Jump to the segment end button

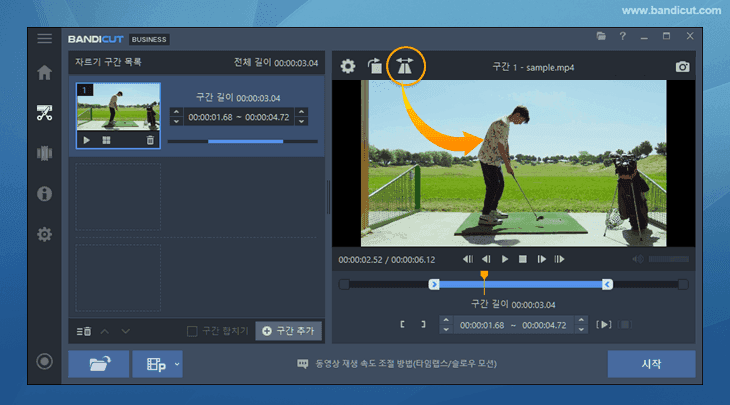[x=559, y=259]
